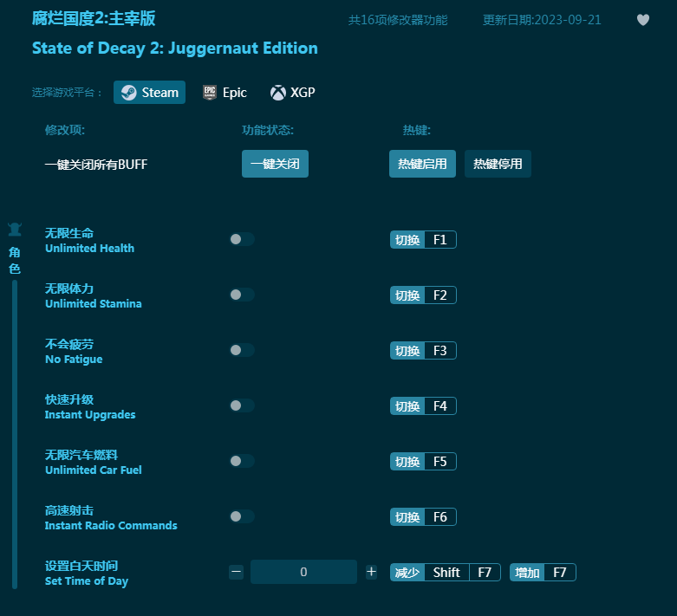
Task: Click 'Unlimited Health' label text
Action: [x=90, y=248]
